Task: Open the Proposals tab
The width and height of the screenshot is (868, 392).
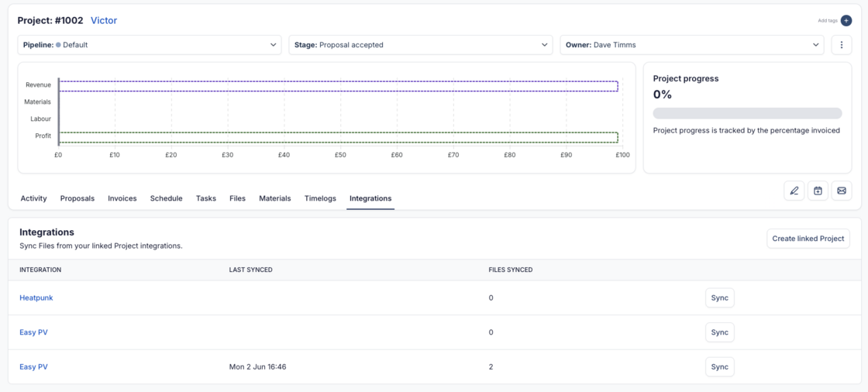Action: point(77,198)
